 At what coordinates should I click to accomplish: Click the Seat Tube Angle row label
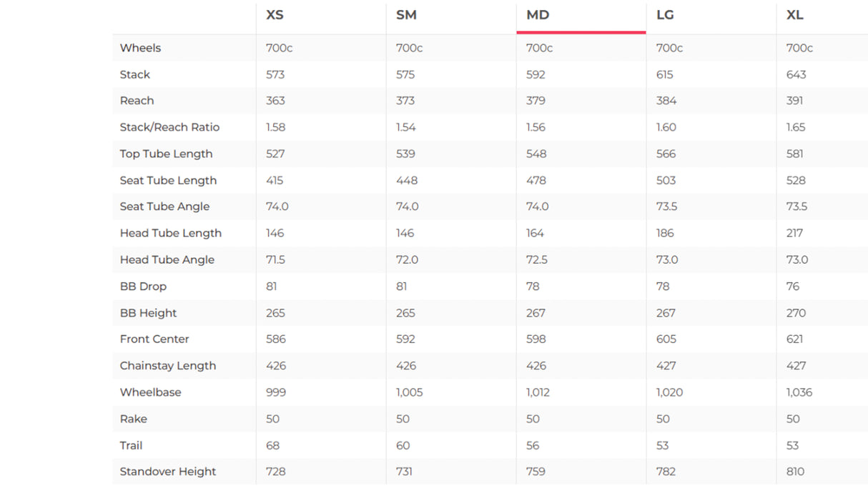164,206
